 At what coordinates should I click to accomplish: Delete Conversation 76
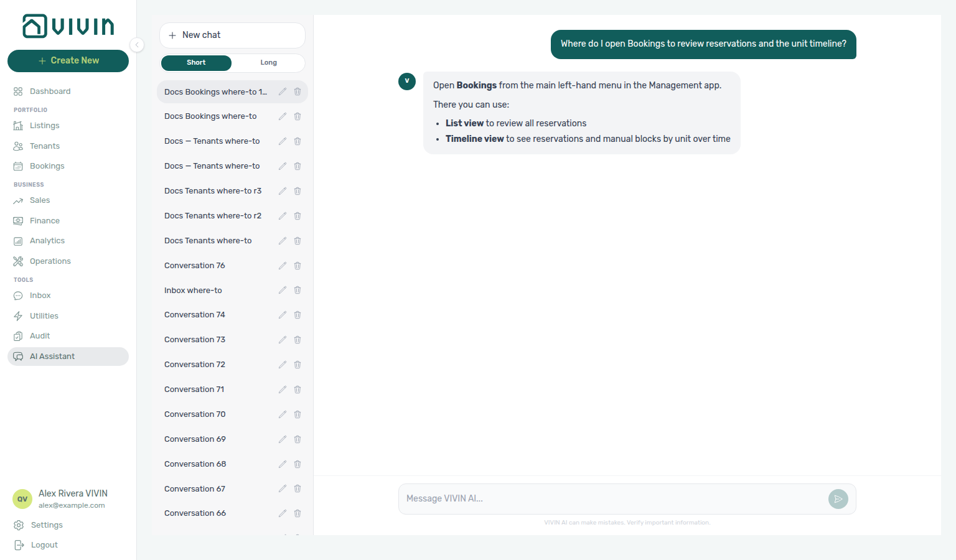point(298,266)
